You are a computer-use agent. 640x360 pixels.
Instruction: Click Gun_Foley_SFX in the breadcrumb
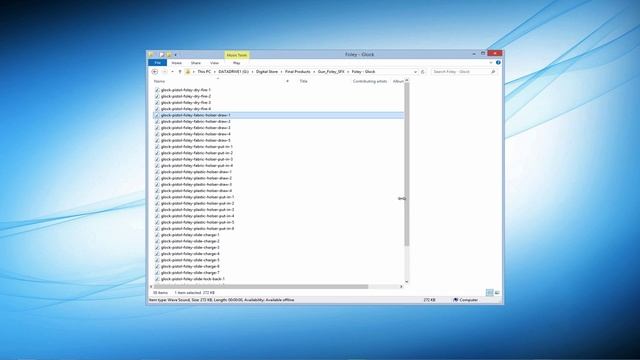(331, 72)
